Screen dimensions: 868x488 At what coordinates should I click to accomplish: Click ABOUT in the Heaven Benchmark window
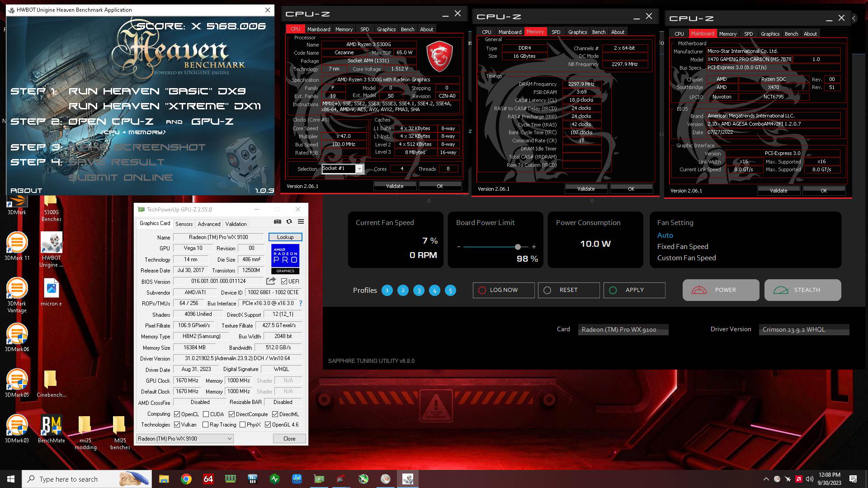click(x=26, y=191)
